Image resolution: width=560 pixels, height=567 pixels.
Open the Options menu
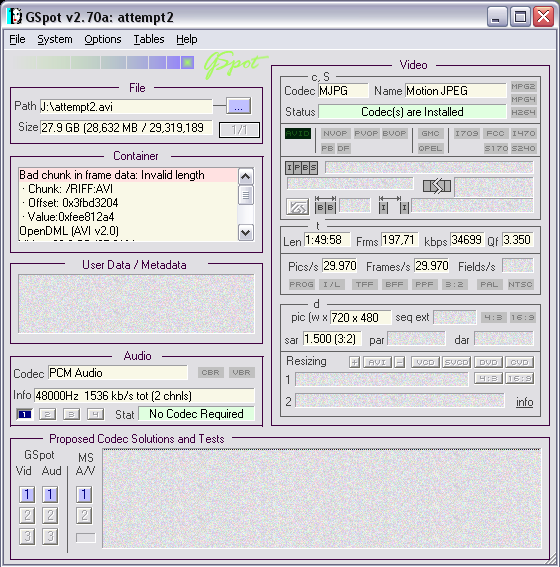click(x=103, y=39)
